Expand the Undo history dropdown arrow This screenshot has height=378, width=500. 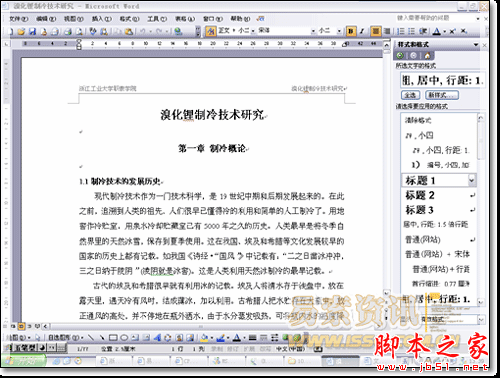click(x=150, y=31)
